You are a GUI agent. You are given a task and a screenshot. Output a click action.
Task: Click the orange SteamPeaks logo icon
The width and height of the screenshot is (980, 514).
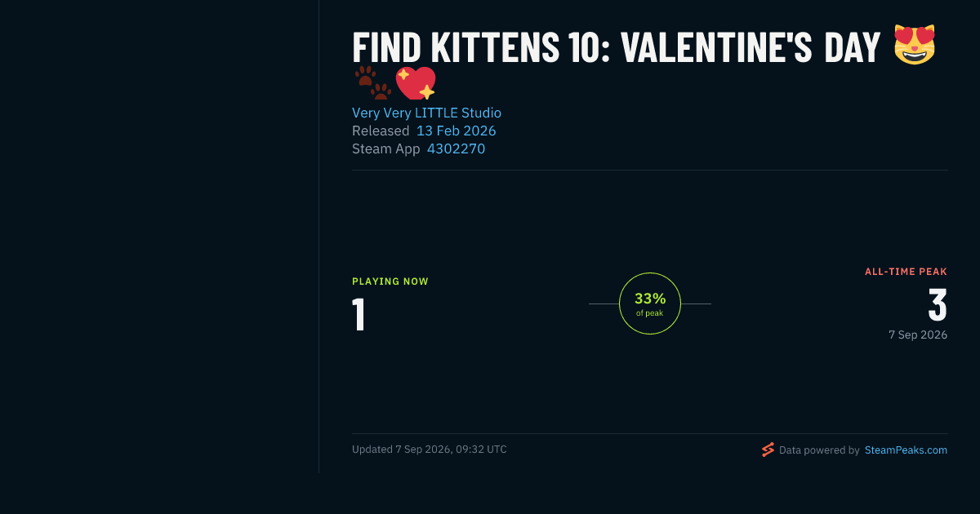pyautogui.click(x=768, y=450)
